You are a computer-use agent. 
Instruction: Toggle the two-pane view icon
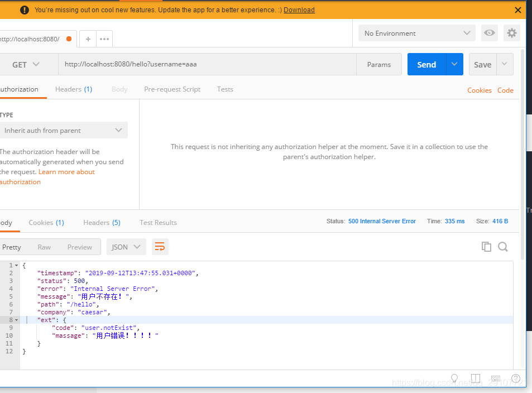(x=476, y=378)
